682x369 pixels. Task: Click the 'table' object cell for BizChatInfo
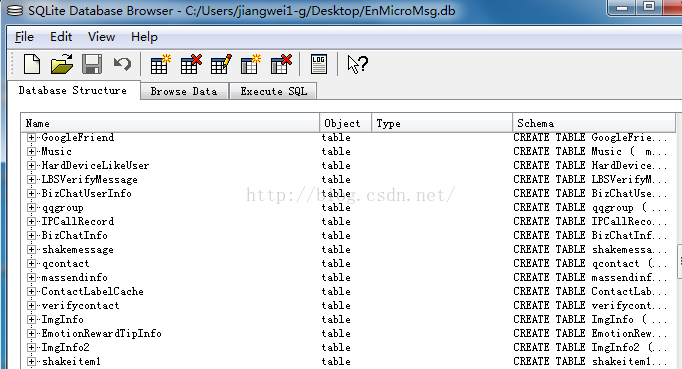[336, 235]
